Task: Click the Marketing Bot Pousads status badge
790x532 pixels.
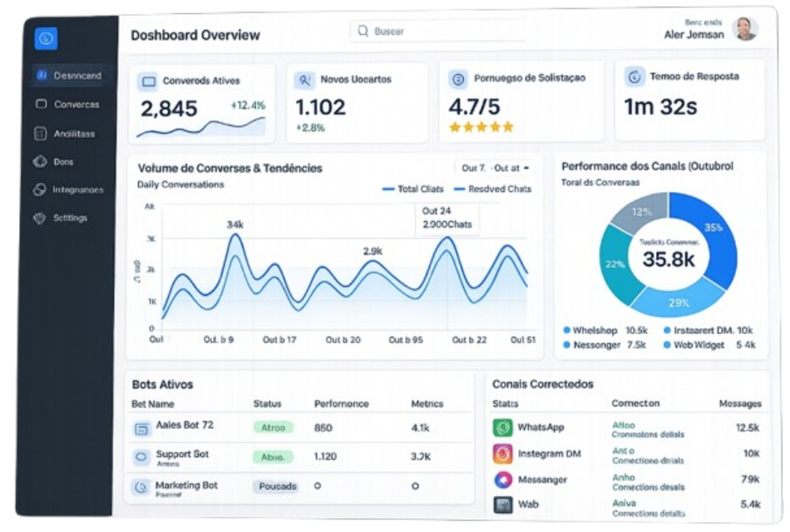Action: tap(277, 486)
